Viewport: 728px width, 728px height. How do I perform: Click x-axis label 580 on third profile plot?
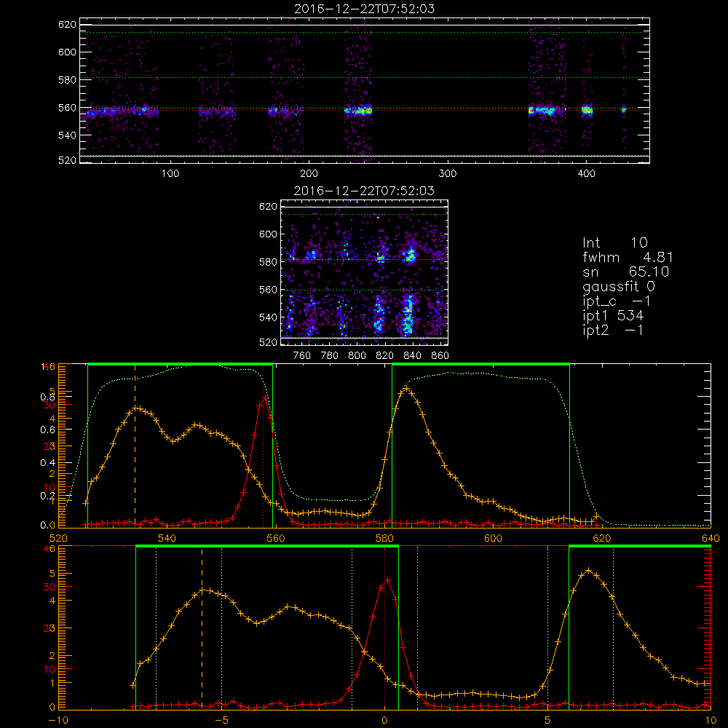pos(384,539)
